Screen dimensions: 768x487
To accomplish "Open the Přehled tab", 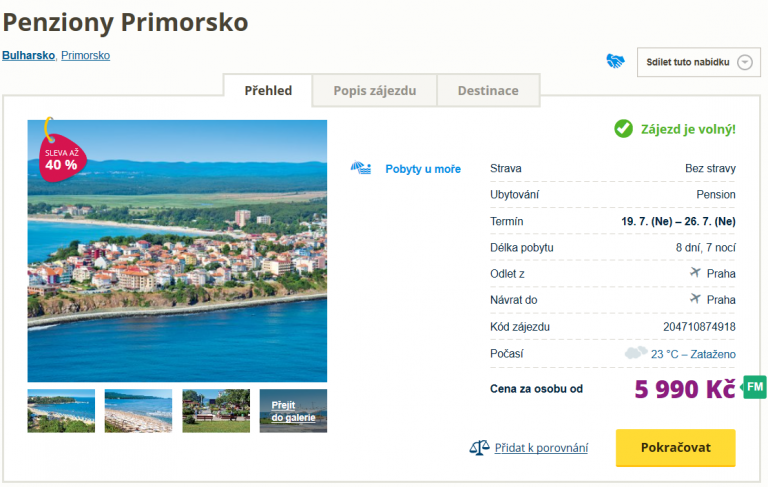I will click(268, 91).
